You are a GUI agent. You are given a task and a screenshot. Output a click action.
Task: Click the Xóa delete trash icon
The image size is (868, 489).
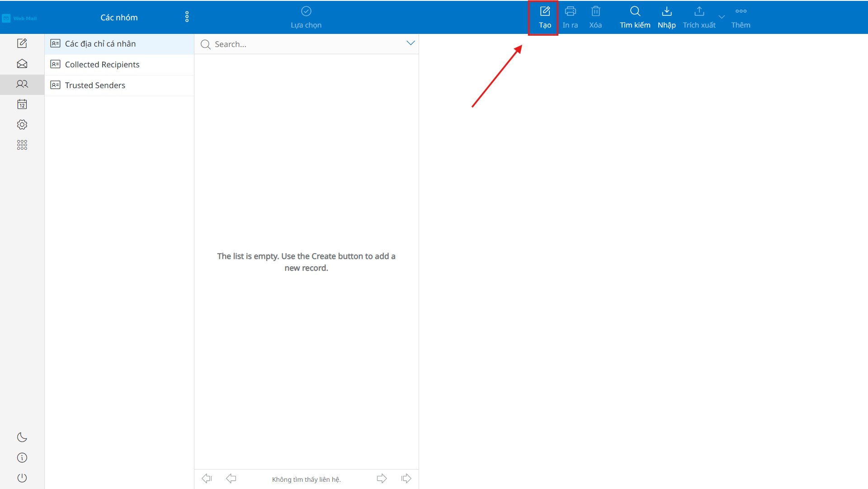pyautogui.click(x=595, y=11)
